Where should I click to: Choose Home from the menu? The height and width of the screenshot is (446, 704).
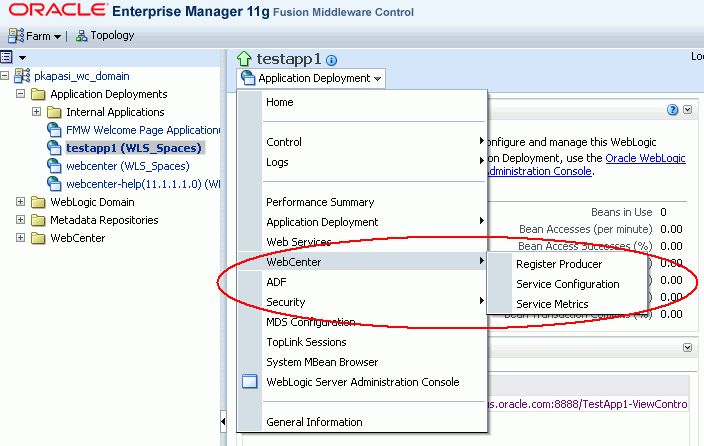pyautogui.click(x=279, y=102)
